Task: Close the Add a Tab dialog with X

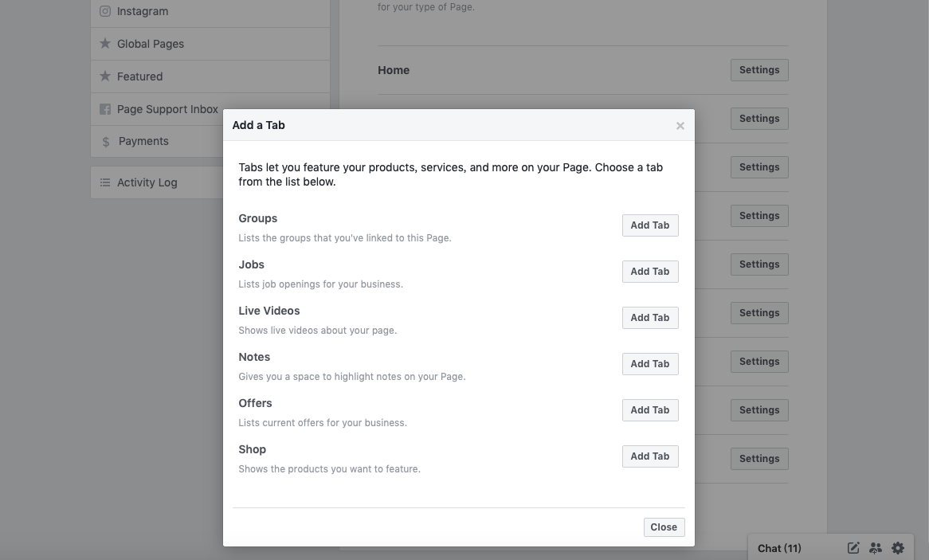Action: tap(680, 126)
